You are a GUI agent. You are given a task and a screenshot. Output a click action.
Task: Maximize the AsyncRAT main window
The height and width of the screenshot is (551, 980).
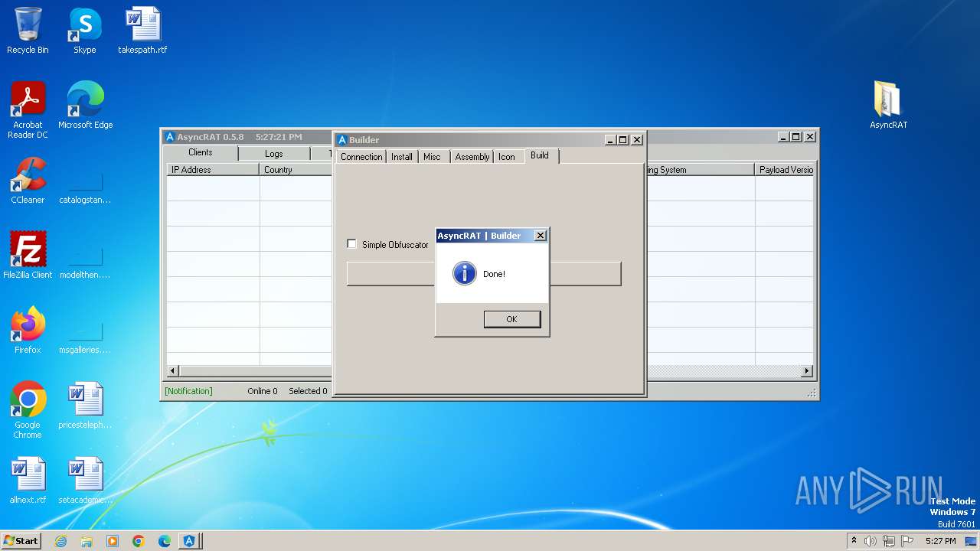(796, 137)
